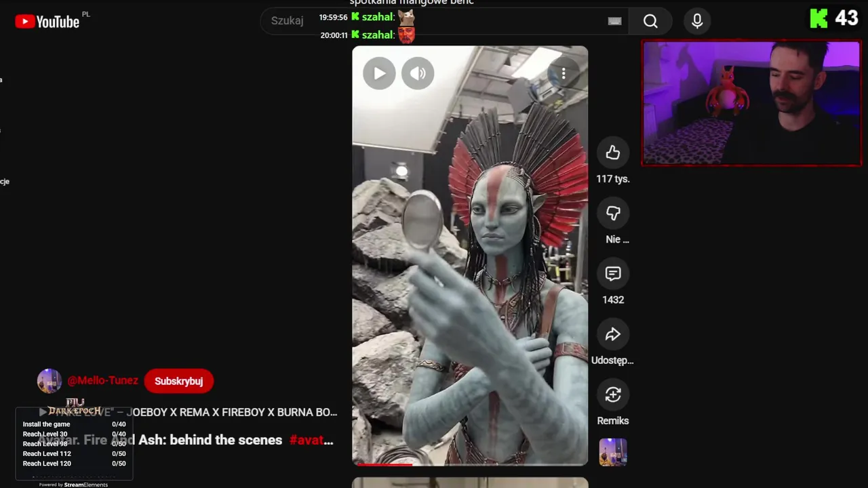Viewport: 868px width, 488px height.
Task: Click the Kick K logo in top corner
Action: 819,18
